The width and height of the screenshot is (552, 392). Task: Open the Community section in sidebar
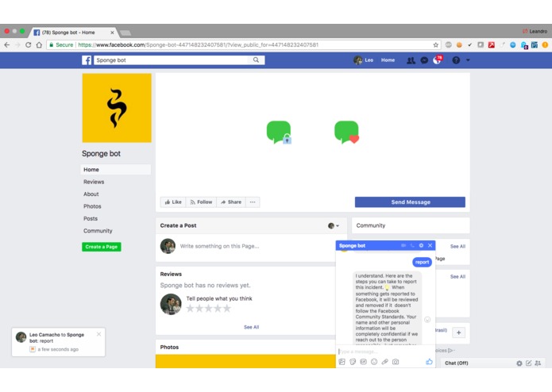pyautogui.click(x=98, y=231)
